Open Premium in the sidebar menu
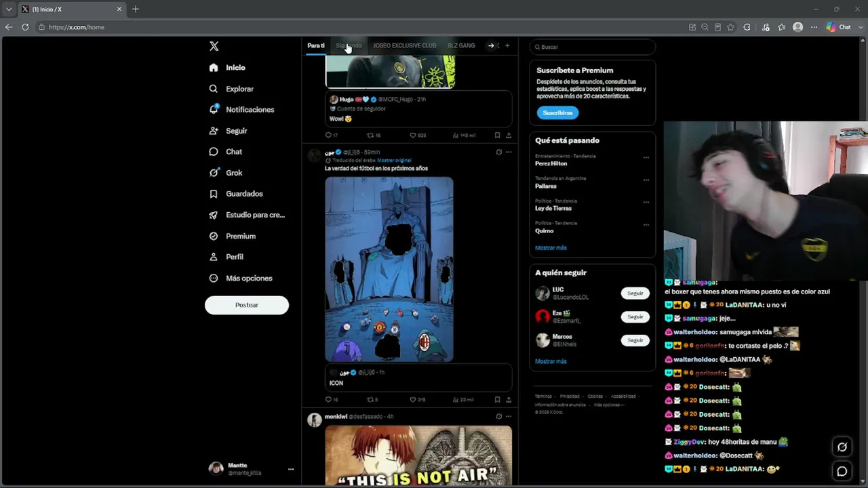Screen dimensions: 868x488 point(233,236)
